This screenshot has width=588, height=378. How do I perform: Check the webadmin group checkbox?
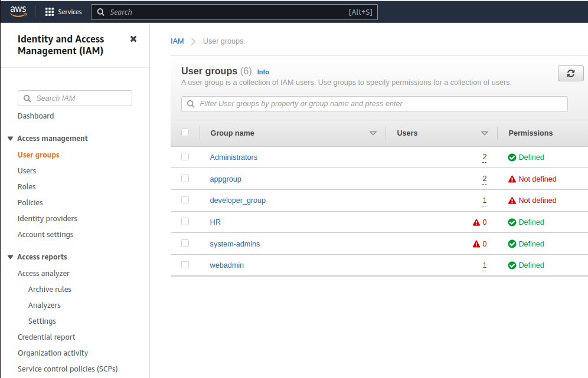185,265
